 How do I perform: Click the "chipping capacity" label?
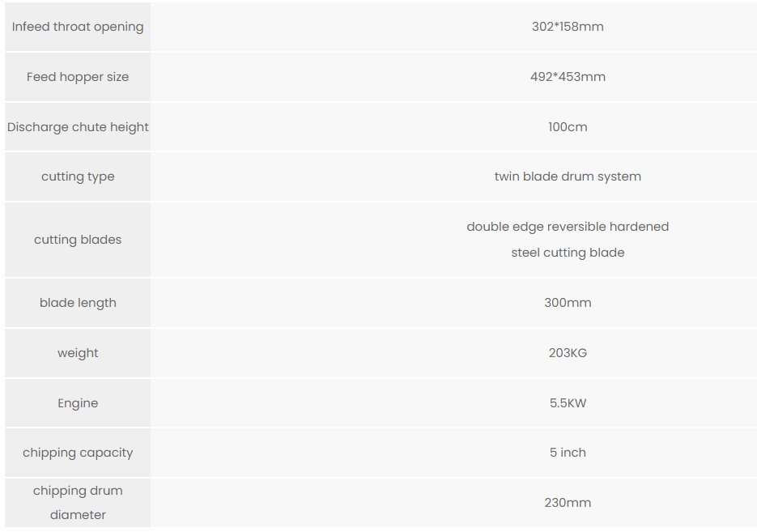tap(78, 453)
